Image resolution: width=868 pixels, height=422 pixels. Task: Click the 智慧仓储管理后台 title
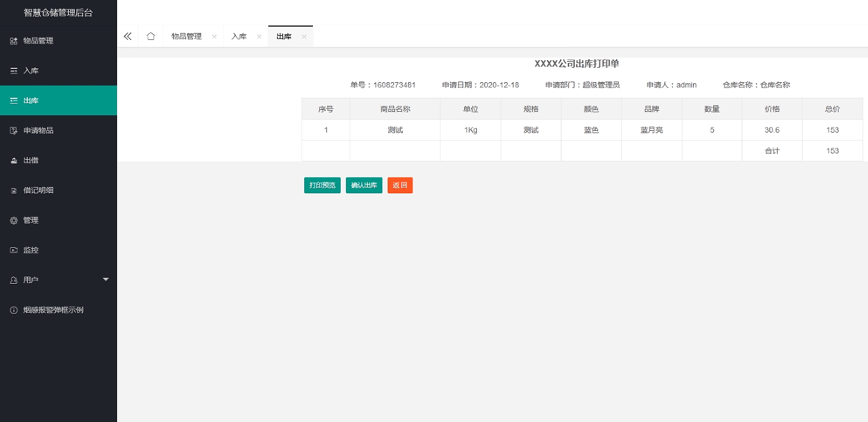point(58,12)
